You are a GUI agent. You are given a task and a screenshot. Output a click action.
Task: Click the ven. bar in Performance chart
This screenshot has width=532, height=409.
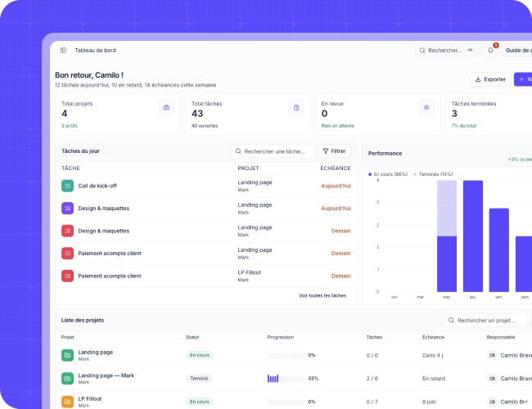(x=498, y=250)
